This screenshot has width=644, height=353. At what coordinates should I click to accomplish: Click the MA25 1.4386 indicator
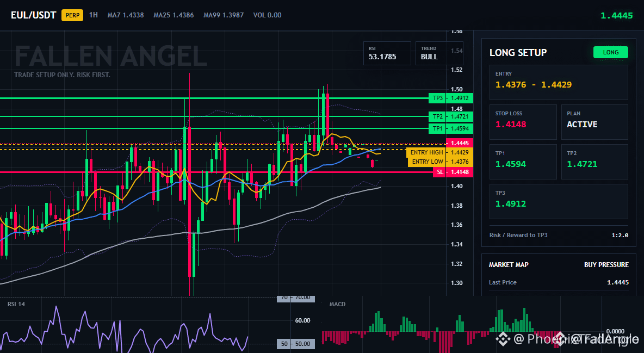(174, 15)
